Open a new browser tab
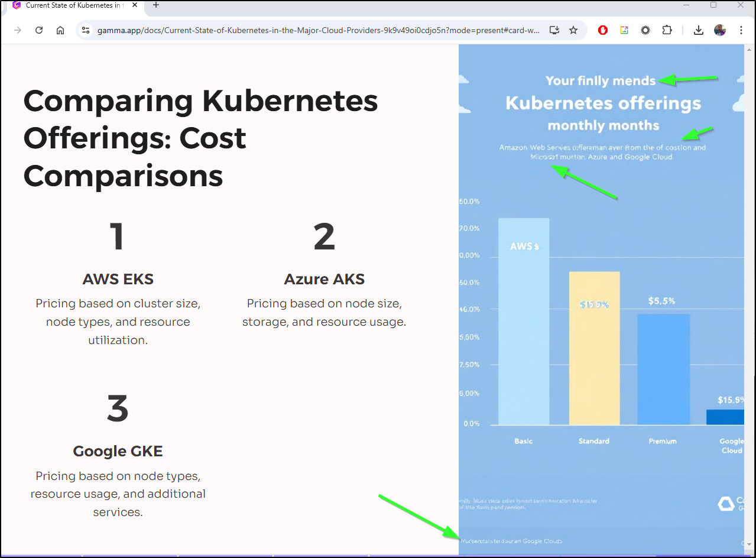Image resolution: width=756 pixels, height=558 pixels. tap(156, 5)
